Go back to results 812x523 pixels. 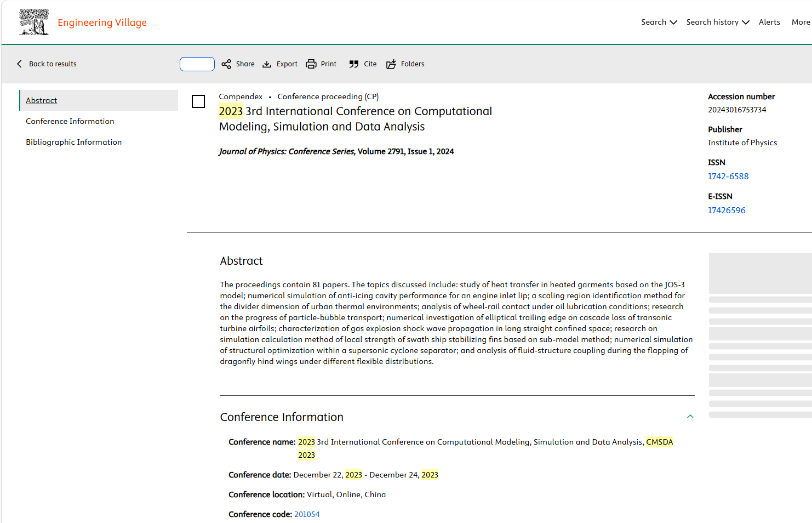point(53,64)
